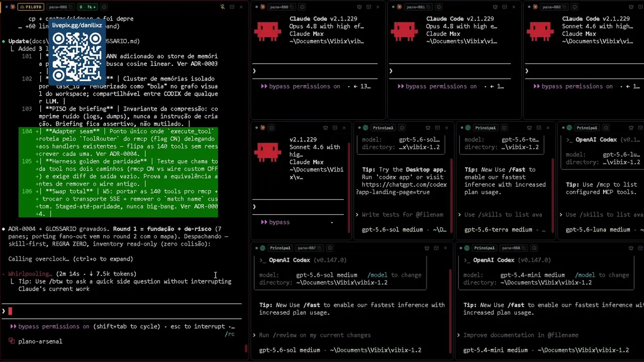
Task: Click the '/rc' text in the PILOTO pane
Action: point(229,334)
